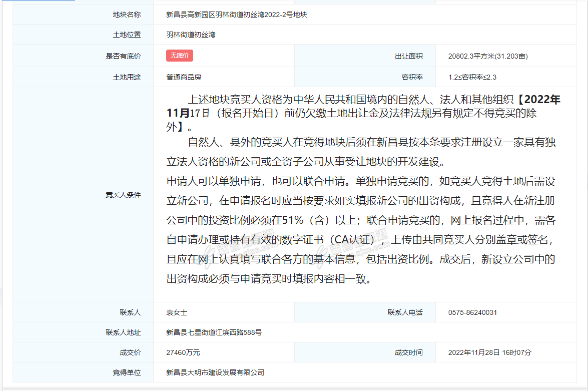588x391 pixels.
Task: Click the red 无底价 badge
Action: click(x=180, y=56)
